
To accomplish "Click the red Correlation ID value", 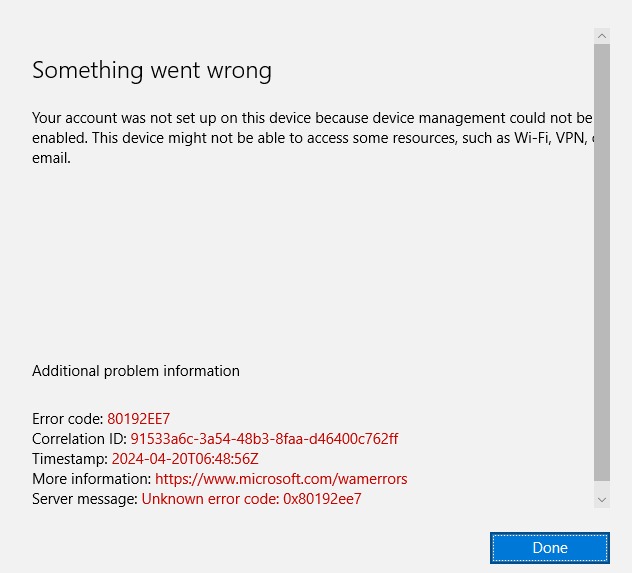I will [264, 439].
